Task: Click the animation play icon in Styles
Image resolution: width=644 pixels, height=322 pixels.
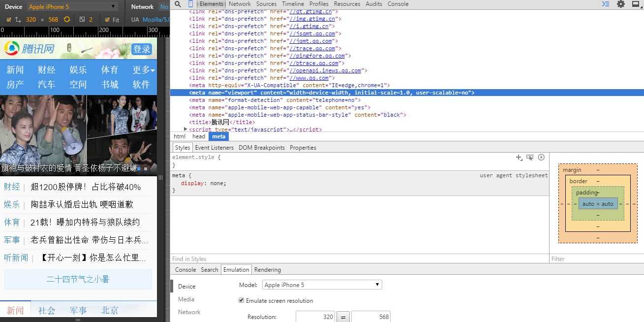Action: pos(541,158)
